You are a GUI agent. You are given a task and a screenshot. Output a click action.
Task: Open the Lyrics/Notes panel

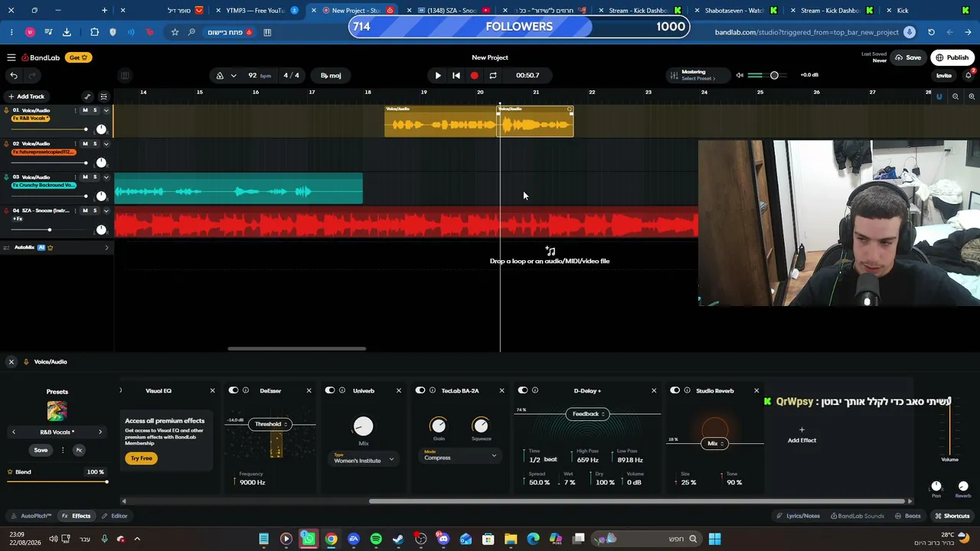click(x=799, y=516)
